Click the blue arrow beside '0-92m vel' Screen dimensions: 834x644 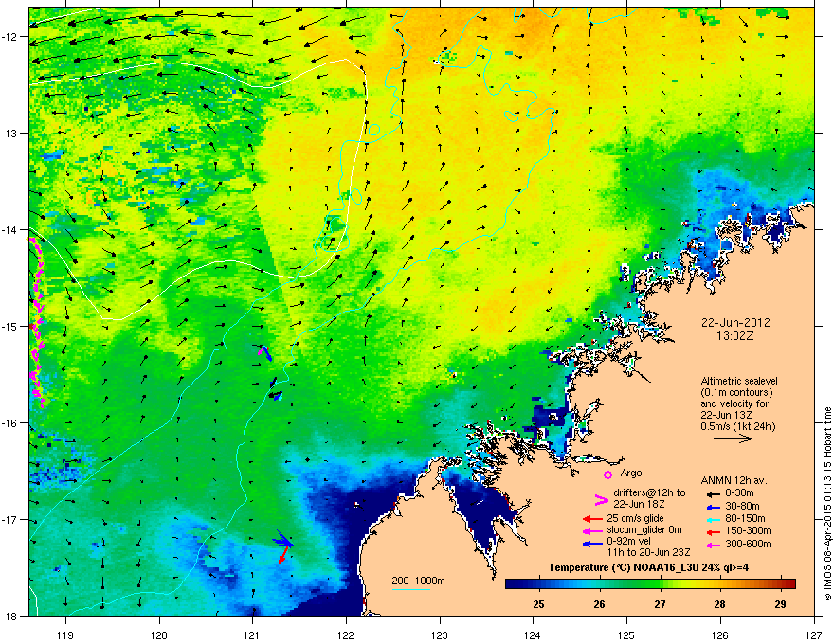(x=592, y=544)
